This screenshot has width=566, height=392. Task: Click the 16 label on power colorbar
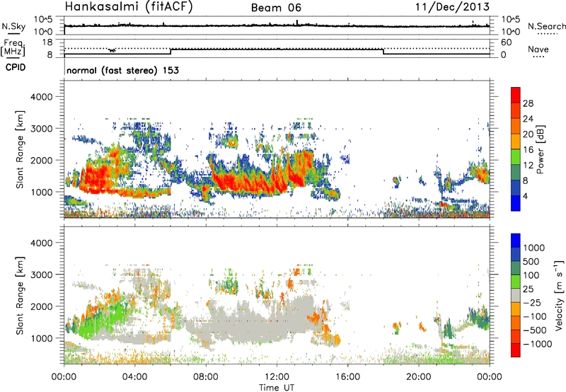click(x=528, y=150)
